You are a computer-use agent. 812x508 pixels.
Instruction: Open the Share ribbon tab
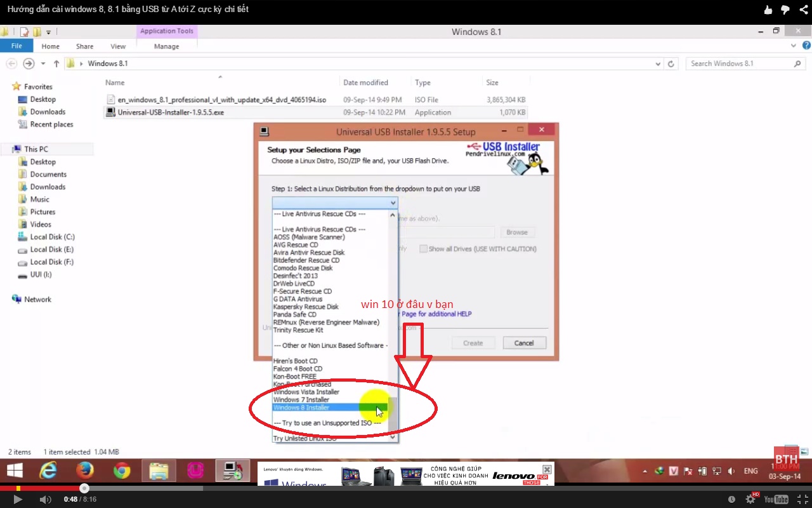[x=84, y=46]
